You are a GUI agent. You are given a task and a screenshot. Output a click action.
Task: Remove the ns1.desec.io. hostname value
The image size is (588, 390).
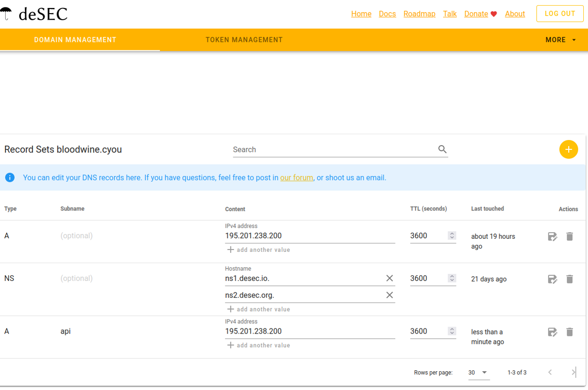pos(389,278)
